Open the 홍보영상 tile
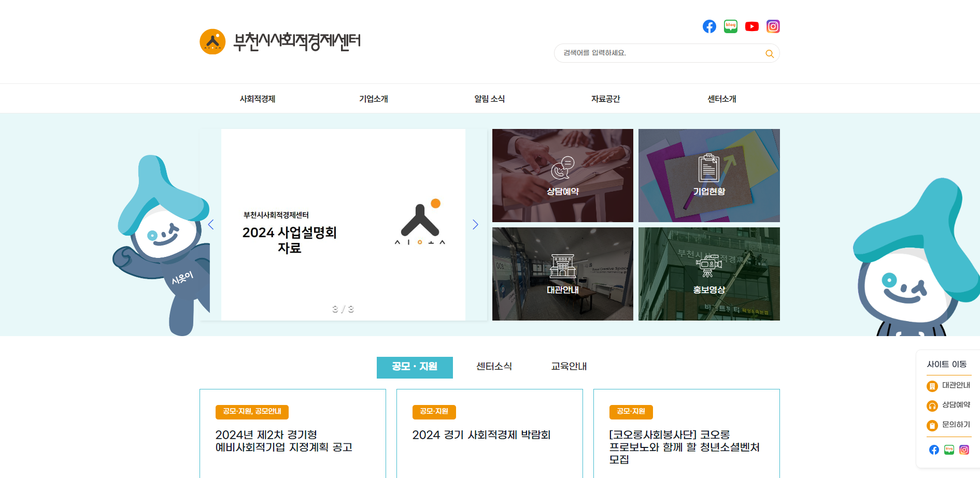Image resolution: width=980 pixels, height=478 pixels. click(x=709, y=274)
